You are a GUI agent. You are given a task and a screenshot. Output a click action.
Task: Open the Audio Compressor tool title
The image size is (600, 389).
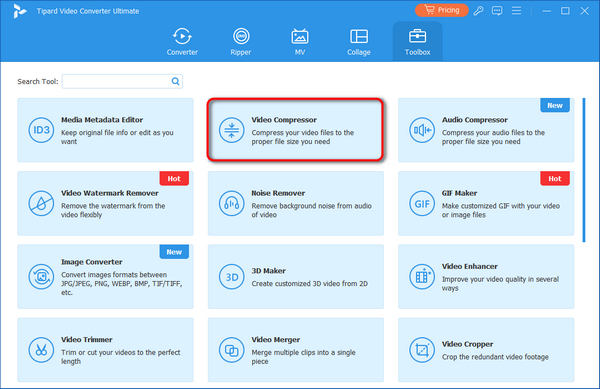(x=474, y=120)
